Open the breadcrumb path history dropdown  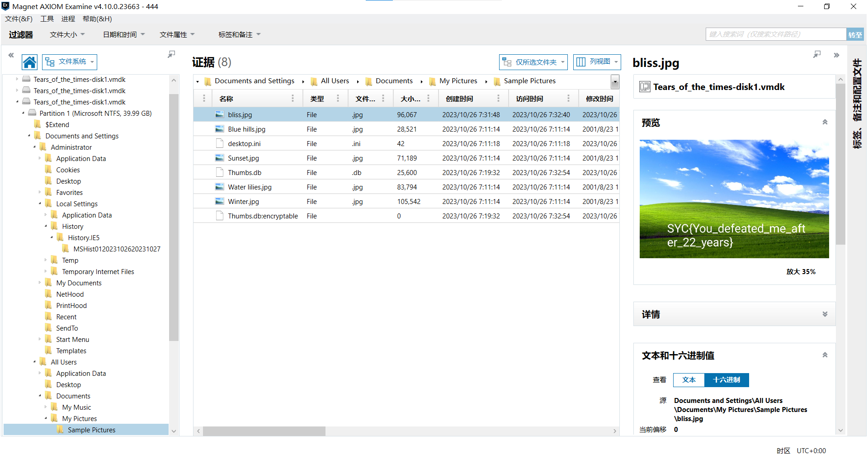(615, 82)
